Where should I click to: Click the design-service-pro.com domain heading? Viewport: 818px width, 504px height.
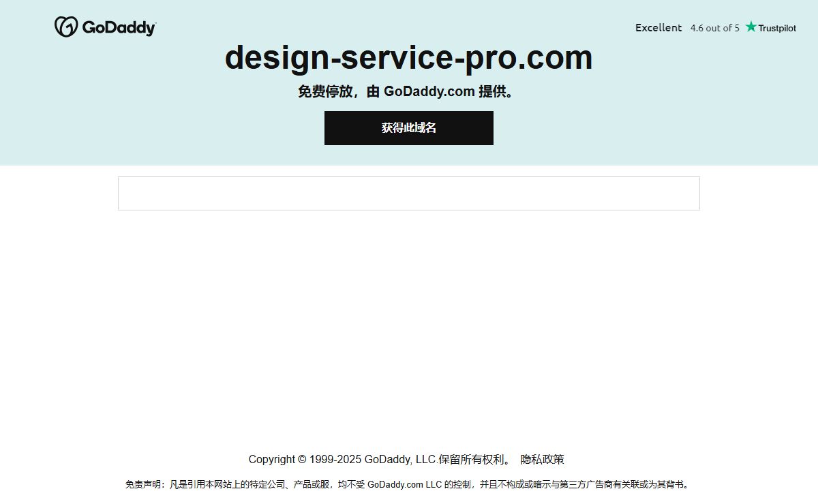pos(408,57)
